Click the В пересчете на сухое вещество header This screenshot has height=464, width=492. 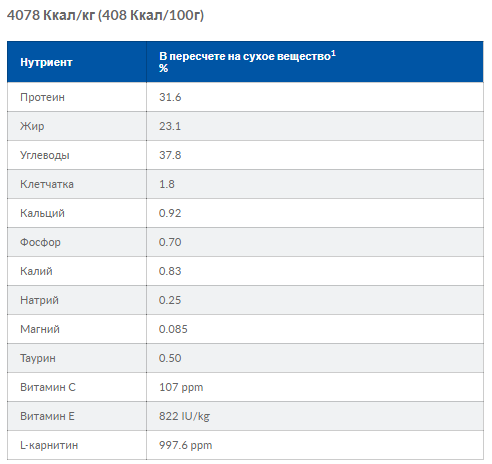point(245,56)
